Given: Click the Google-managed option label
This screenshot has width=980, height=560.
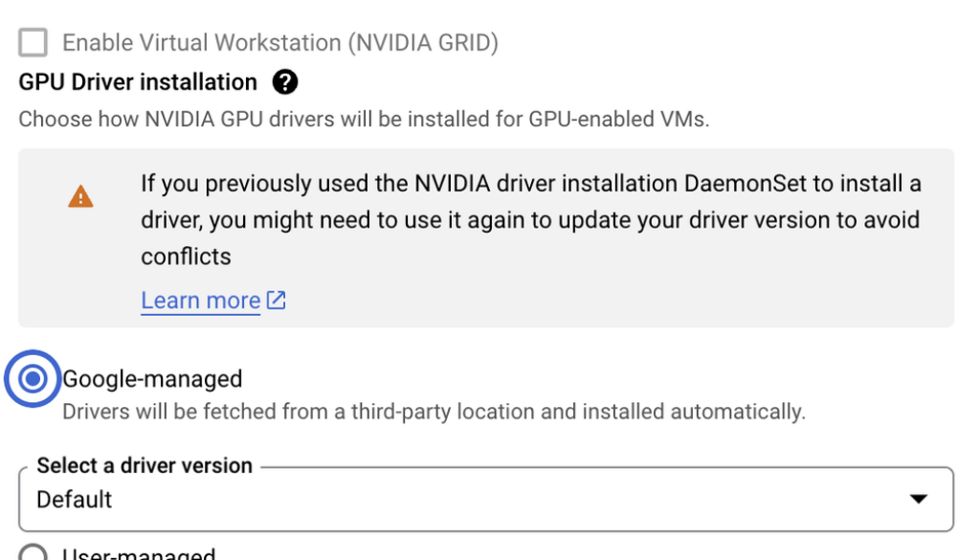Looking at the screenshot, I should pos(152,379).
